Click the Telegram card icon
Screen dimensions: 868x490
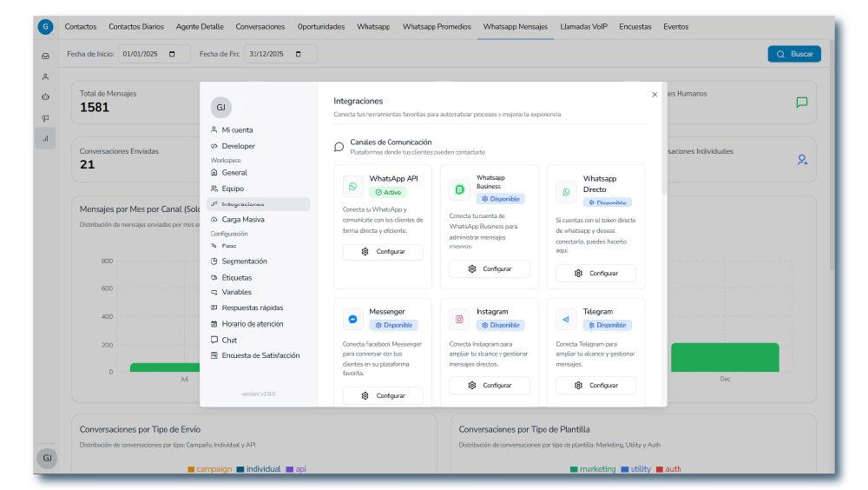pyautogui.click(x=566, y=319)
